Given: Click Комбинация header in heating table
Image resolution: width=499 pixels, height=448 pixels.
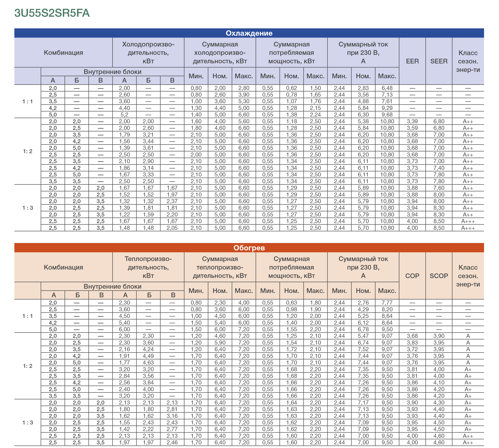Looking at the screenshot, I should click(x=63, y=267).
